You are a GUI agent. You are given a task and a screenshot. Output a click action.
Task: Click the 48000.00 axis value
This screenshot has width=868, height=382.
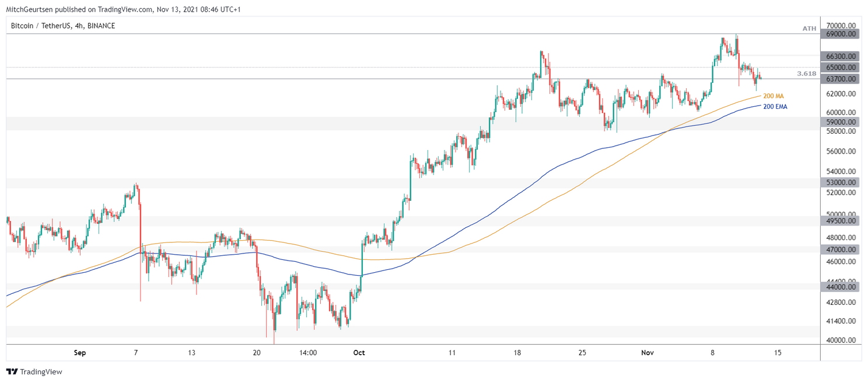[841, 238]
